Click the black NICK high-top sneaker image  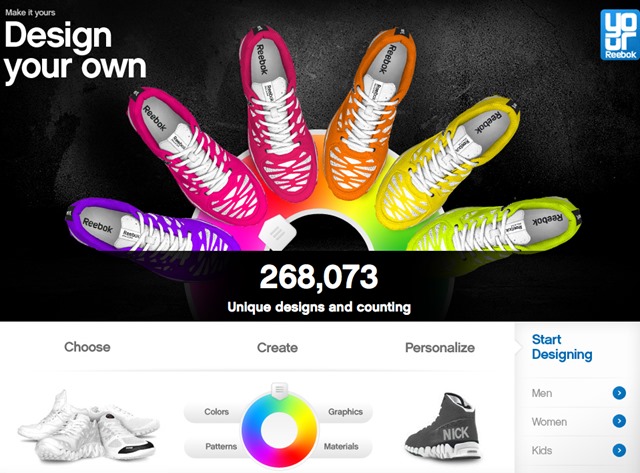(443, 426)
